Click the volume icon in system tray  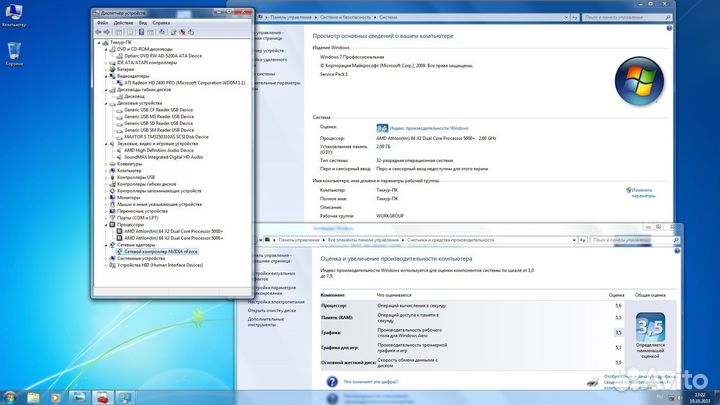coord(680,398)
